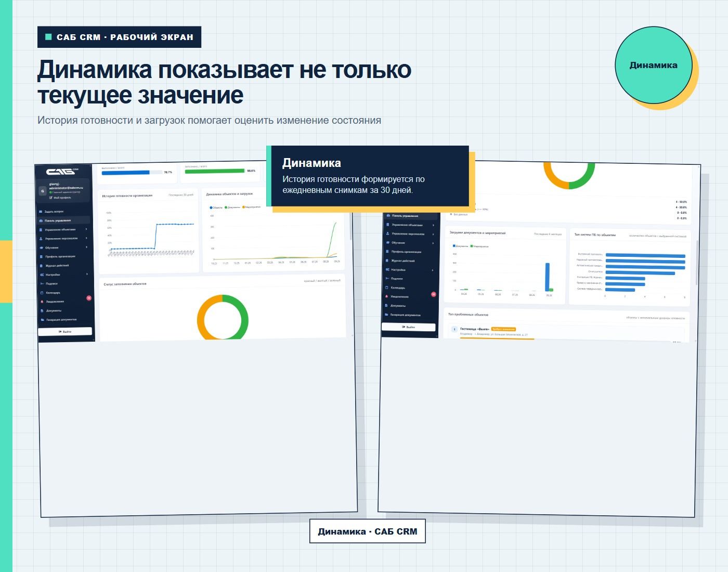Click the САБ CRM logo in left screenshot
The height and width of the screenshot is (572, 728).
(x=62, y=172)
